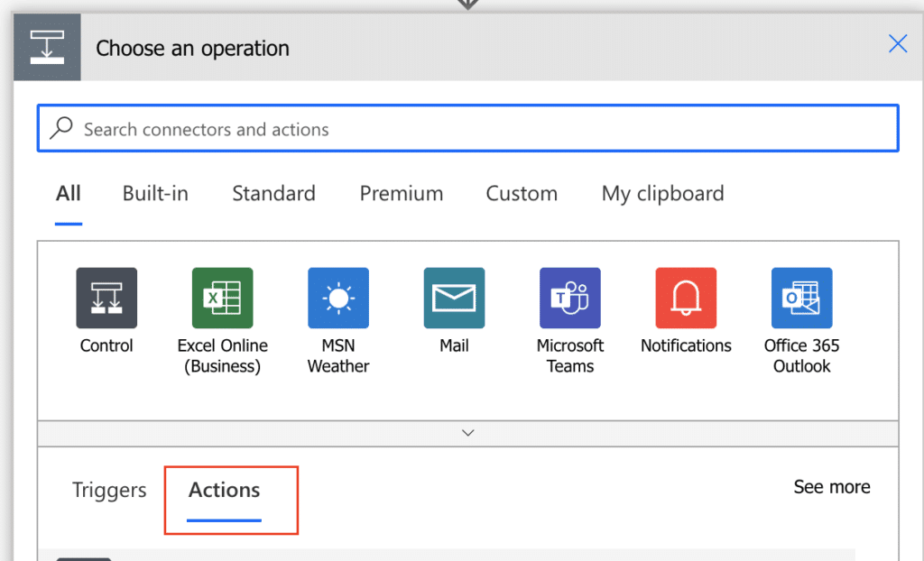Open the Mail connector

pos(454,298)
